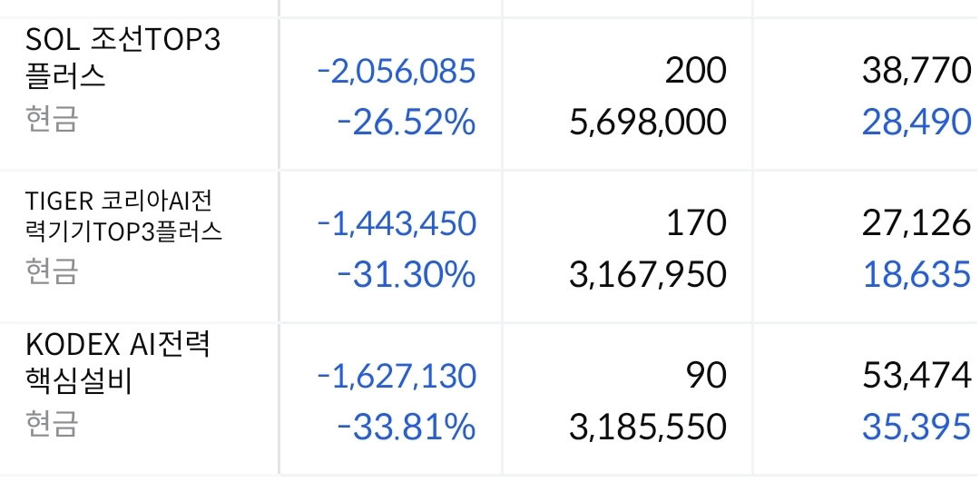Select the -26.52% return rate
The width and height of the screenshot is (980, 482).
click(407, 122)
